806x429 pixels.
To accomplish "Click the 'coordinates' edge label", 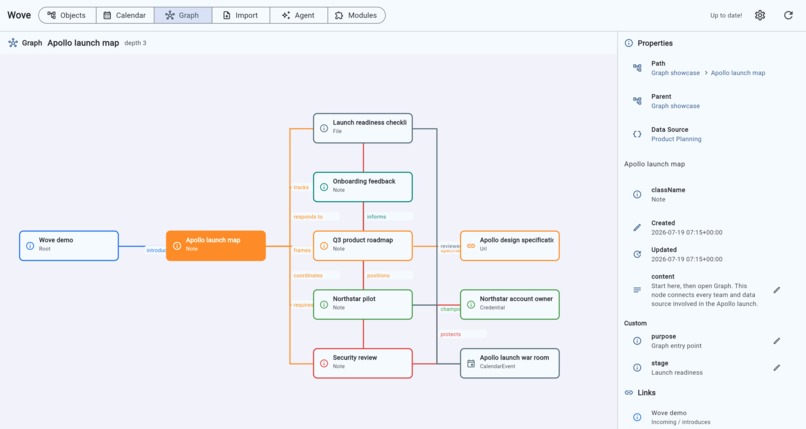I will [x=308, y=276].
